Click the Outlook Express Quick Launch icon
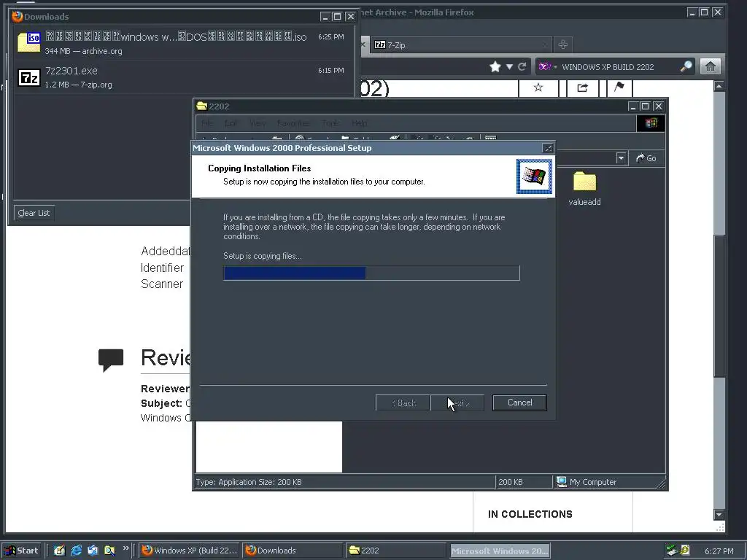Screen dimensions: 747x560 [x=93, y=551]
